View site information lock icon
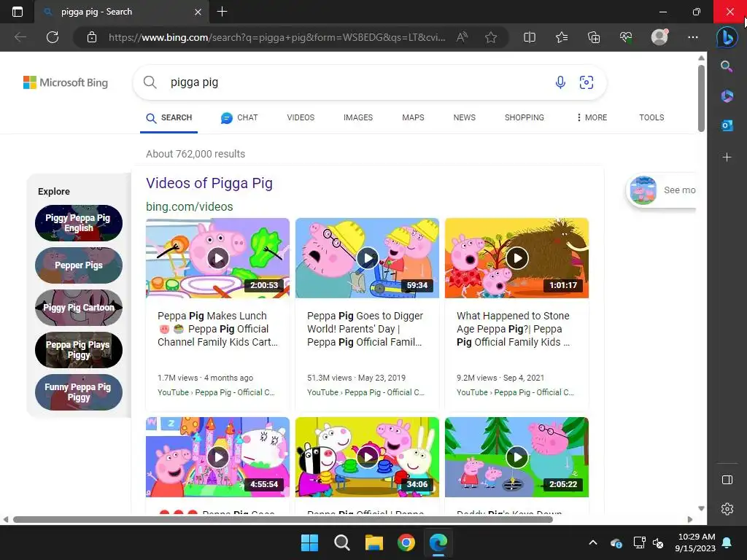This screenshot has width=747, height=560. [92, 37]
